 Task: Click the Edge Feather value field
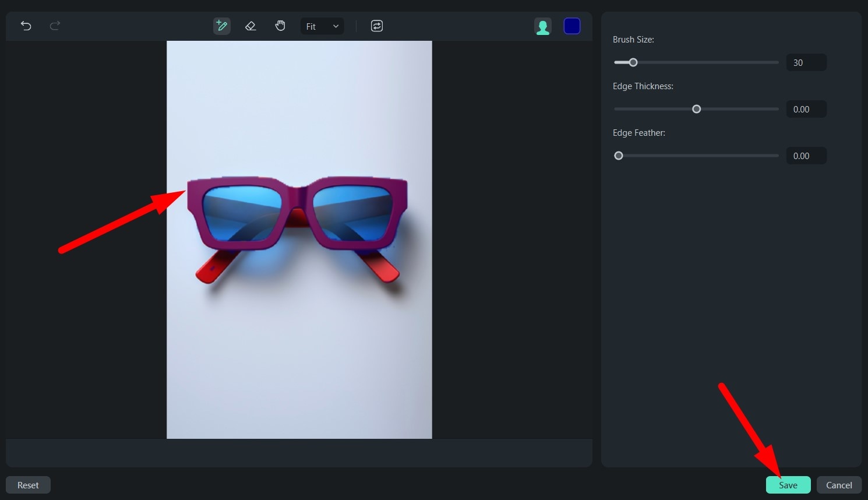806,156
